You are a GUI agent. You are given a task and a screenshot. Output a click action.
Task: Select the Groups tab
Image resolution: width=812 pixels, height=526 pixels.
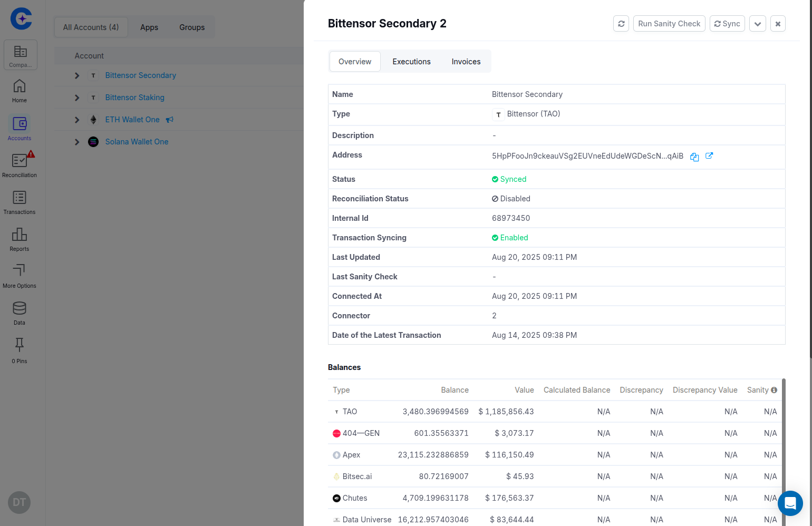pyautogui.click(x=192, y=27)
